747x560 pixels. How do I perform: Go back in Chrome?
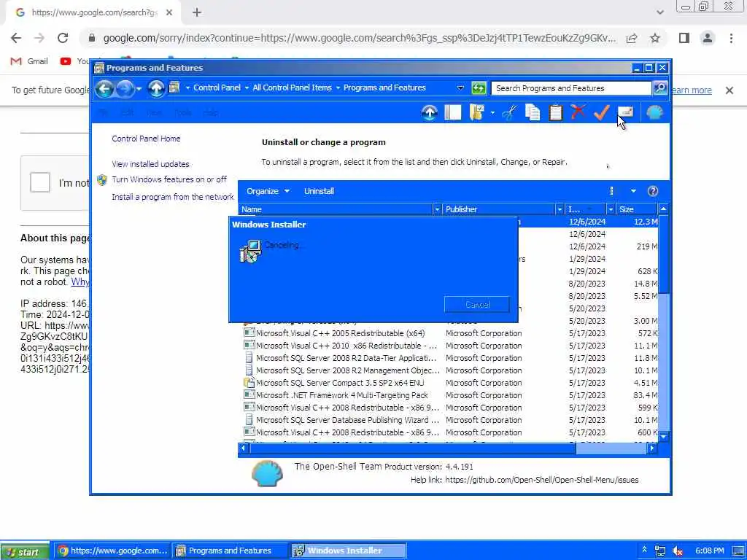16,38
